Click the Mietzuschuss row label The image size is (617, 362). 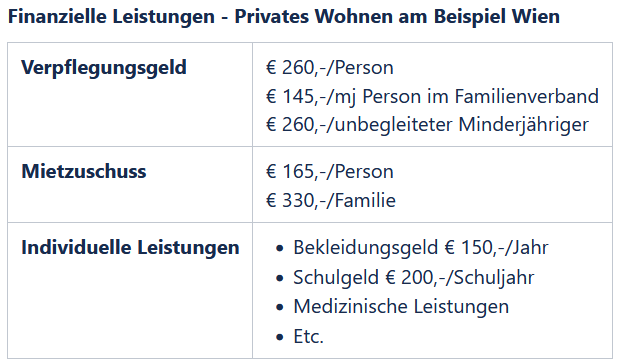(x=84, y=172)
